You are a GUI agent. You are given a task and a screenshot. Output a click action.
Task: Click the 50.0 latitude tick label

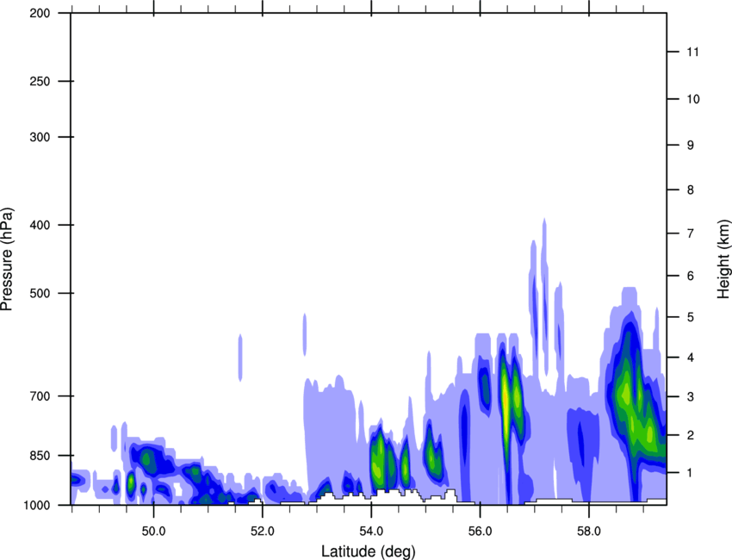click(153, 532)
